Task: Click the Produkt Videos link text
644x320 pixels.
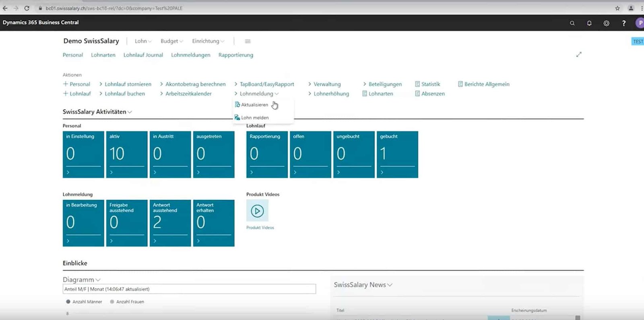Action: click(x=260, y=228)
